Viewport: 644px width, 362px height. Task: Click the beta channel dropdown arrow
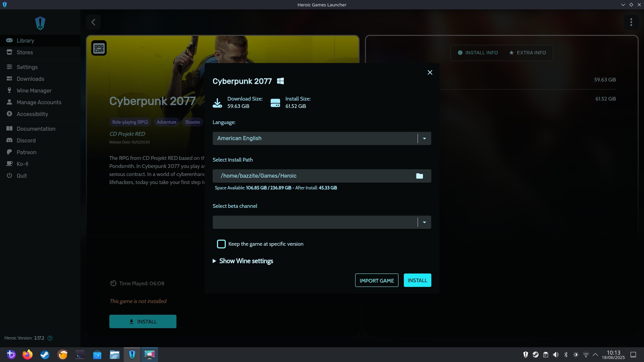[424, 222]
